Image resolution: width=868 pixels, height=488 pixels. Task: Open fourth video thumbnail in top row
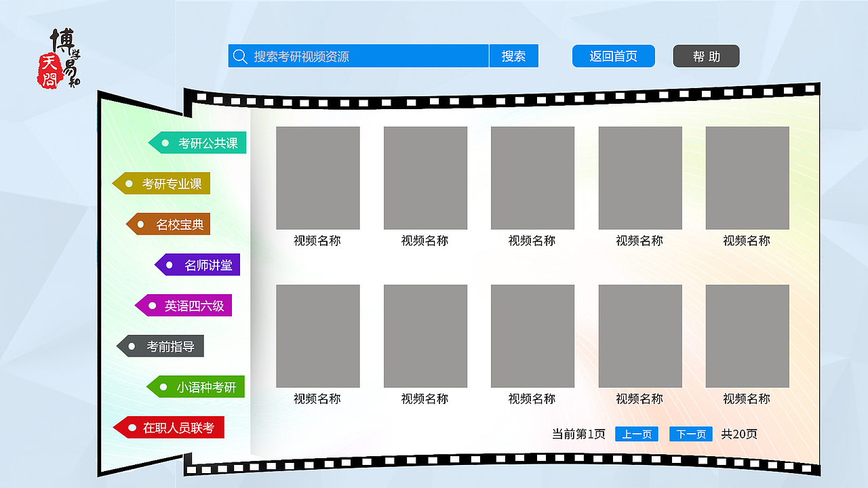[x=640, y=178]
